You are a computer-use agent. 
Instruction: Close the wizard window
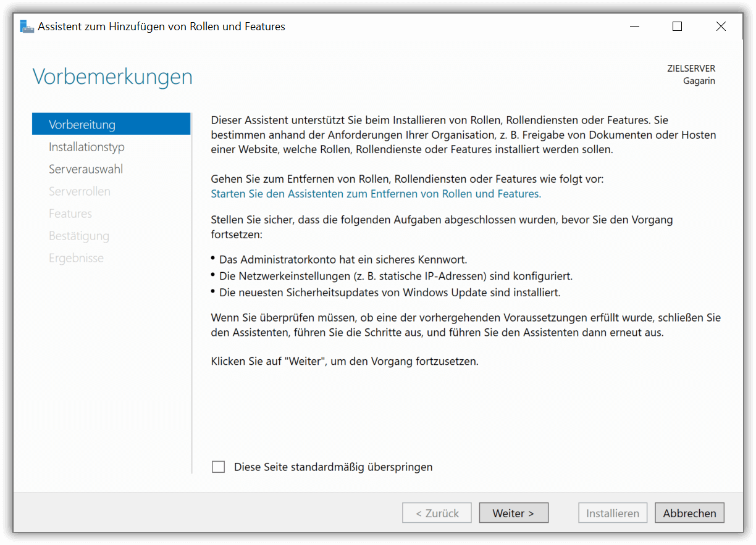coord(721,27)
